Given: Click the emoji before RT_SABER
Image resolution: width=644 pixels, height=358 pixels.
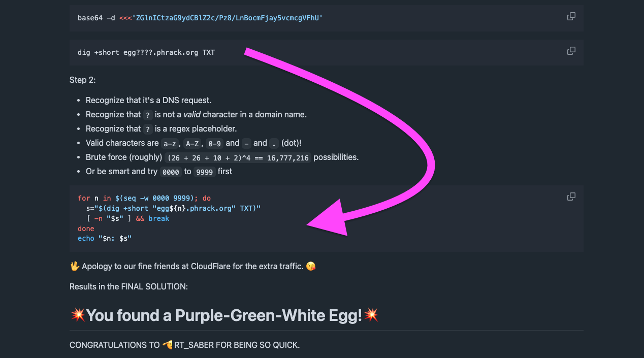Looking at the screenshot, I should point(168,345).
